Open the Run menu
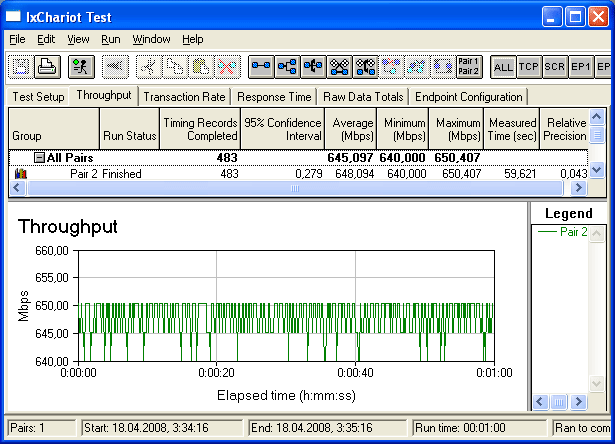Image resolution: width=615 pixels, height=444 pixels. (x=111, y=39)
